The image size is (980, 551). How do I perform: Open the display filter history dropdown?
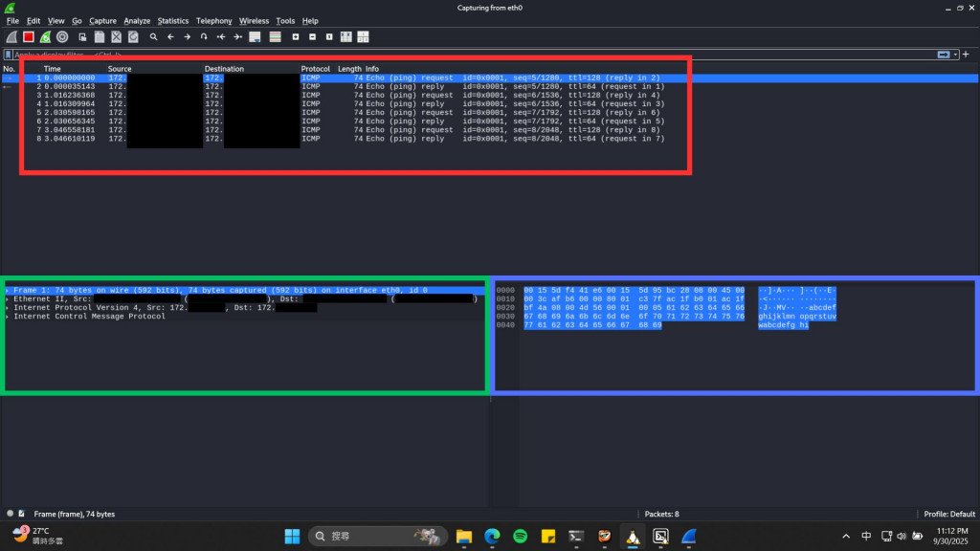(x=956, y=55)
